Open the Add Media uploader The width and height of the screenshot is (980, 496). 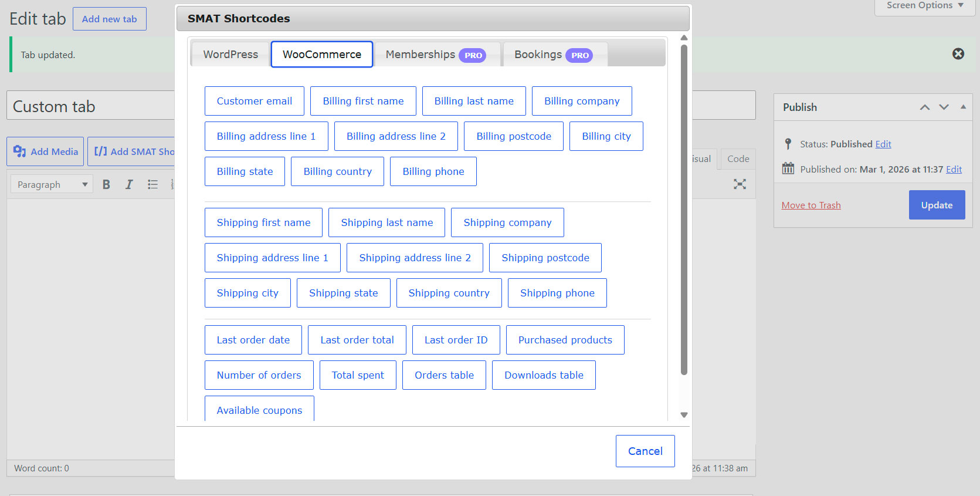click(45, 151)
